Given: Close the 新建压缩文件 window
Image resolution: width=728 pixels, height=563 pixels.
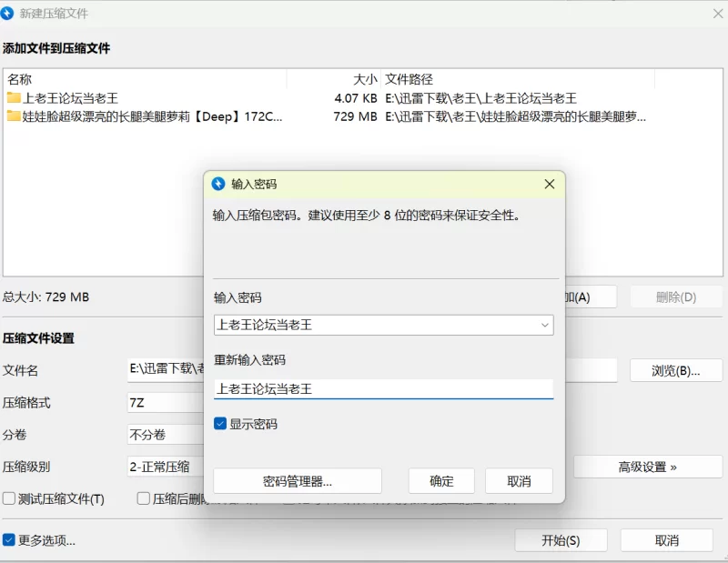Looking at the screenshot, I should pos(718,14).
